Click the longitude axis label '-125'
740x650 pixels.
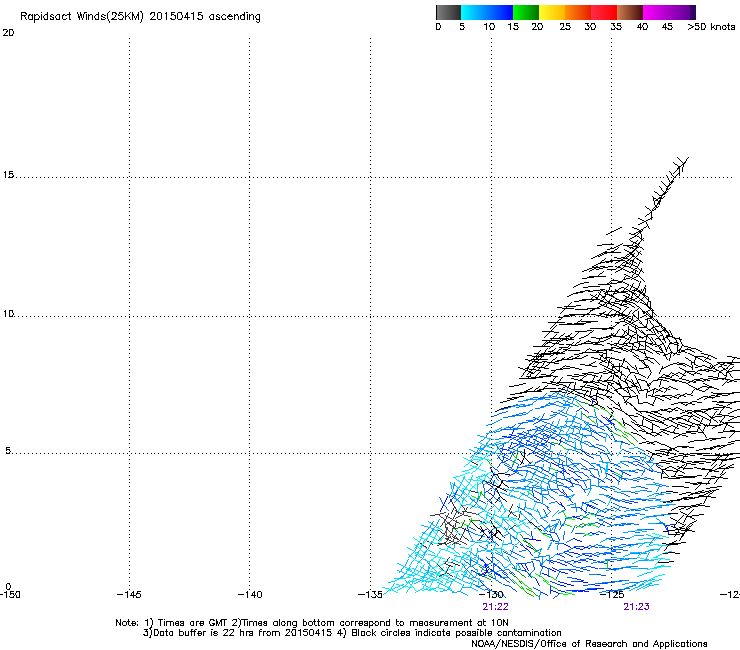[612, 595]
